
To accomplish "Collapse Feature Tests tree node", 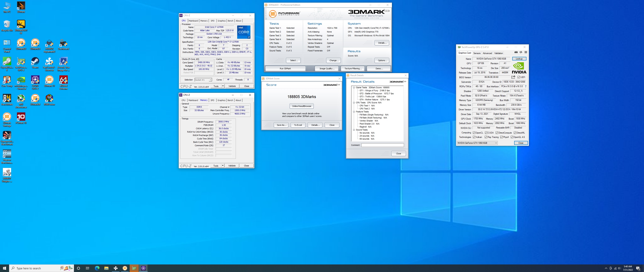I will (x=354, y=112).
